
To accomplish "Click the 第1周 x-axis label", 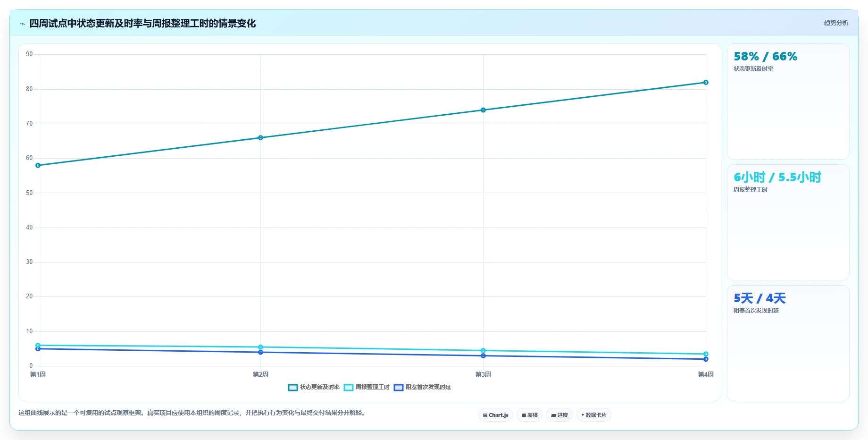I will (38, 374).
